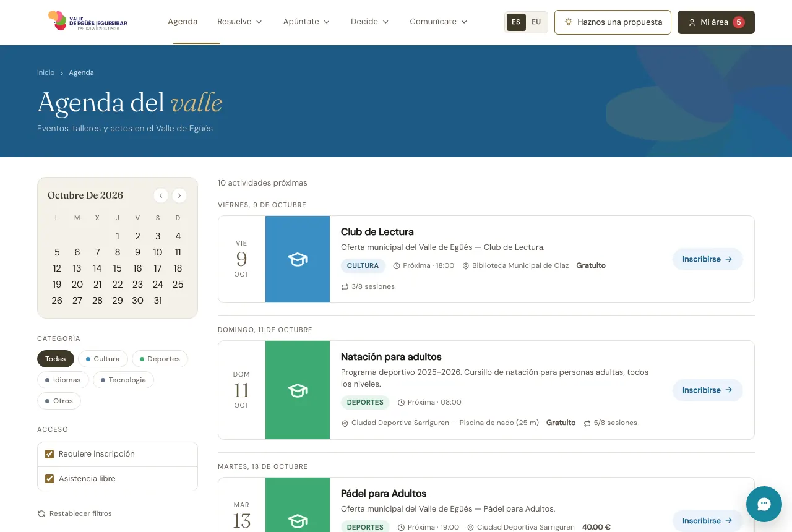Filter by Deportes category
Image resolution: width=792 pixels, height=532 pixels.
160,359
